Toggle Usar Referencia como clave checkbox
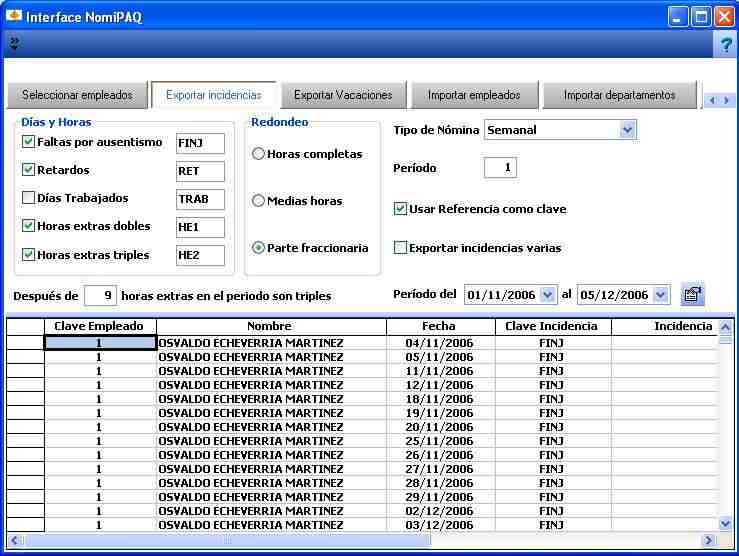This screenshot has width=739, height=556. (400, 209)
